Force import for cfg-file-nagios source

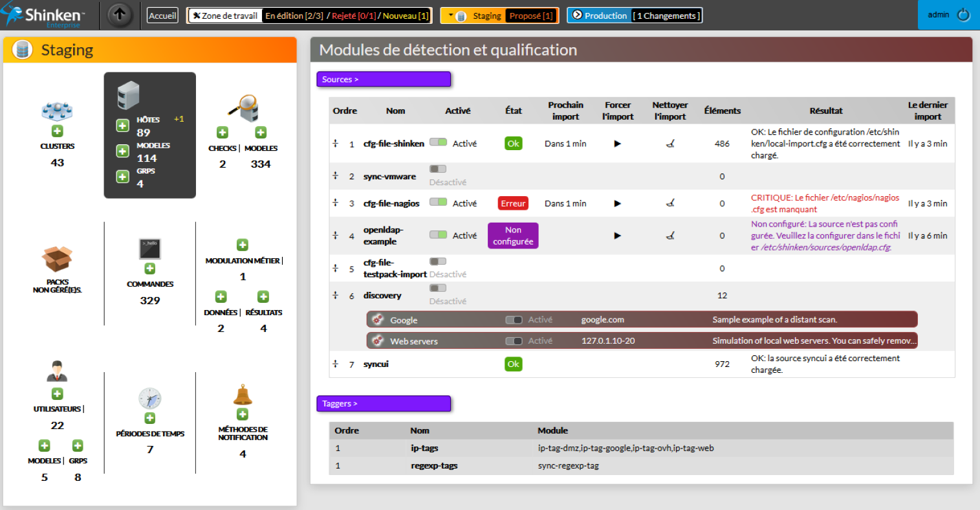(x=617, y=203)
